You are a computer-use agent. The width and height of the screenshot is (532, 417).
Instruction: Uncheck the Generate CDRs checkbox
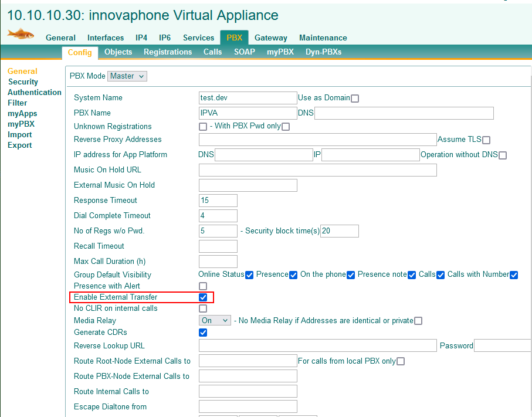pos(203,333)
